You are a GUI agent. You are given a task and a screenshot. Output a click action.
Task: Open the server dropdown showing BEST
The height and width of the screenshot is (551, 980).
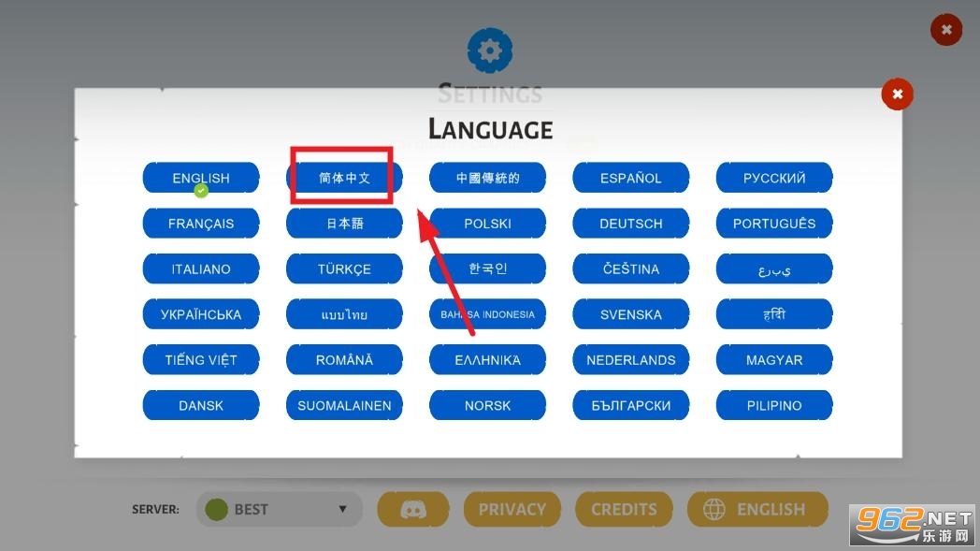(x=279, y=509)
